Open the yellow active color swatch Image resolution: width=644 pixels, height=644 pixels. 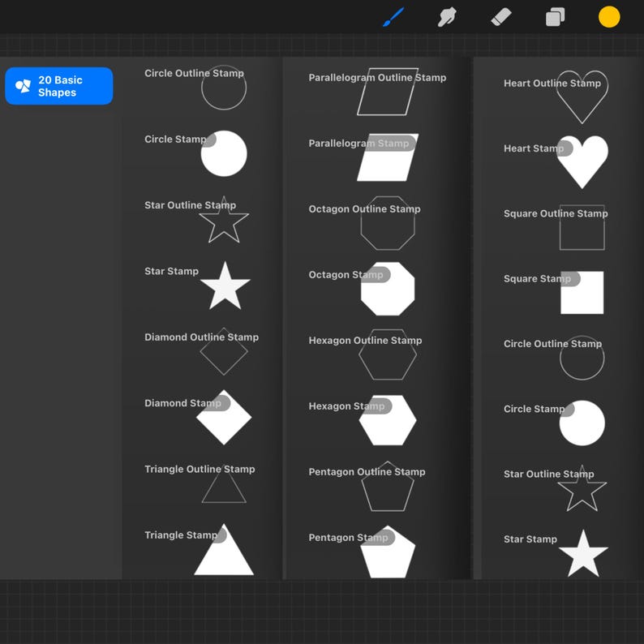click(609, 17)
